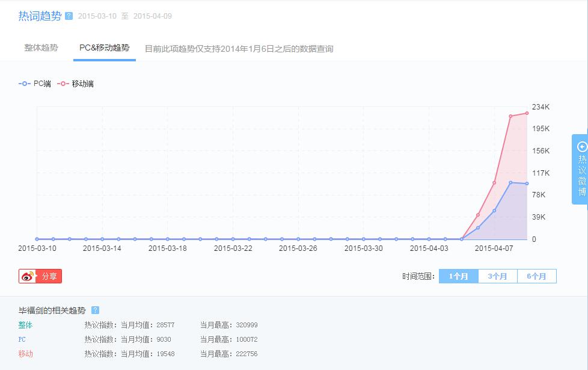Open the 热议微博 side panel arrow icon
The image size is (588, 370).
(x=582, y=147)
